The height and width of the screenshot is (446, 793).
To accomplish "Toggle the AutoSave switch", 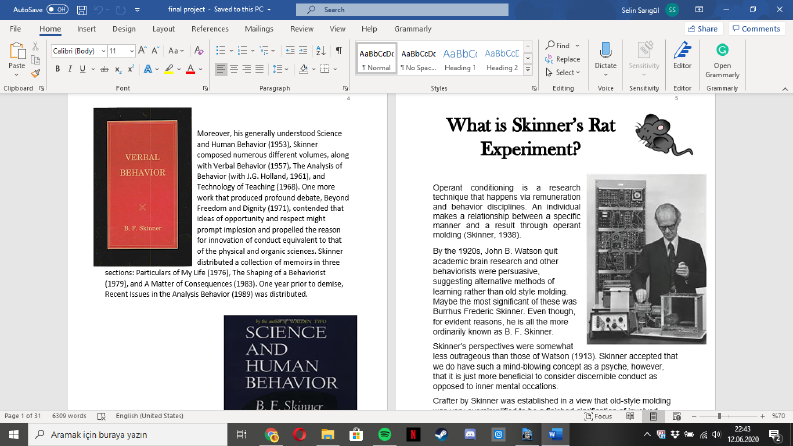I will point(57,10).
